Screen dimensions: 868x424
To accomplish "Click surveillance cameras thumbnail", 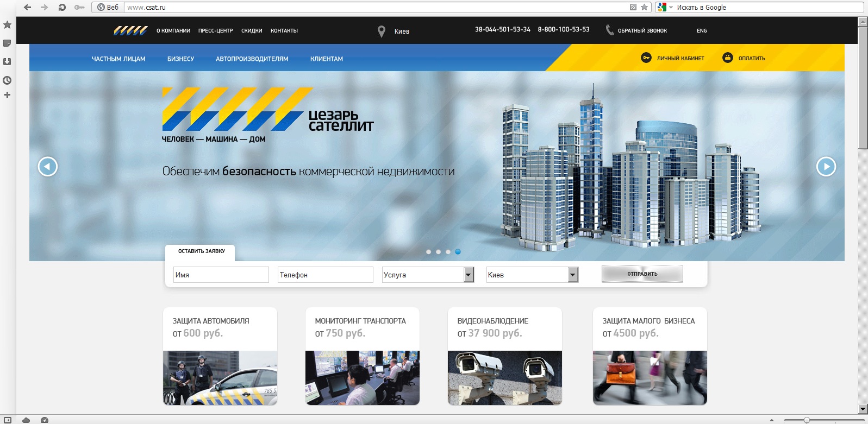I will click(x=505, y=378).
